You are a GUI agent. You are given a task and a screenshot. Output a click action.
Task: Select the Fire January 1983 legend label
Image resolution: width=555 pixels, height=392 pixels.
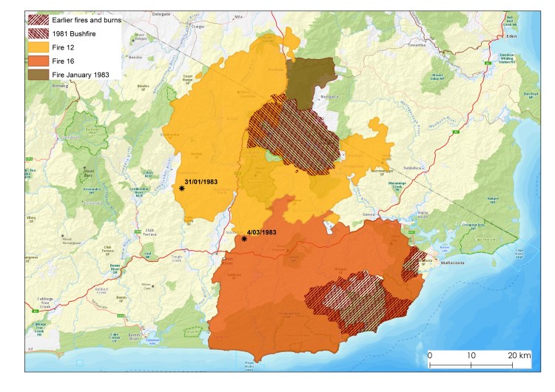83,75
